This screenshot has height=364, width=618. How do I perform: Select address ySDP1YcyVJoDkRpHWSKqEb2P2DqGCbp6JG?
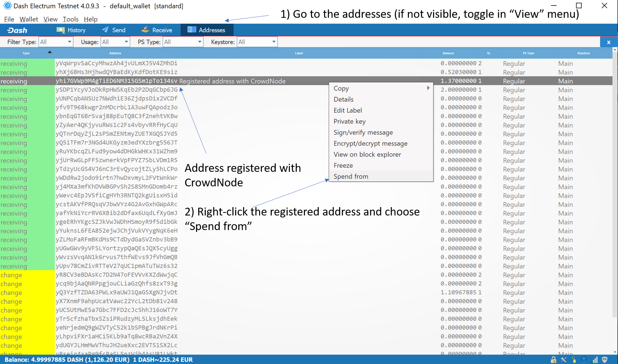(x=116, y=90)
